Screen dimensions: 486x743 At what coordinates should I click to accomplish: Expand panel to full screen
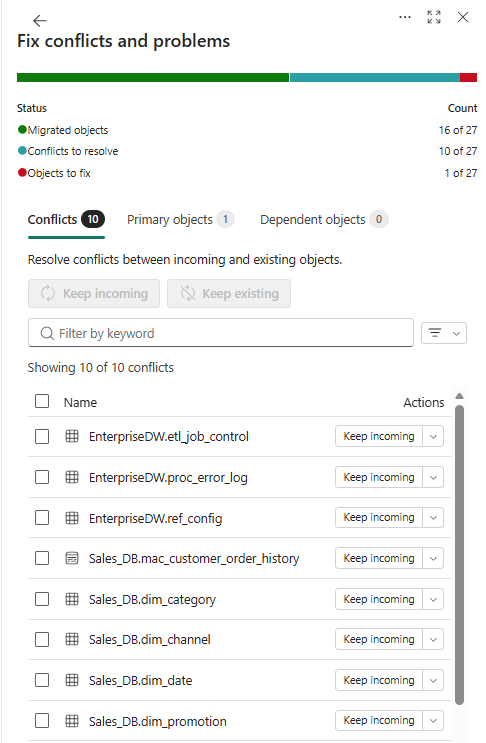click(x=434, y=17)
